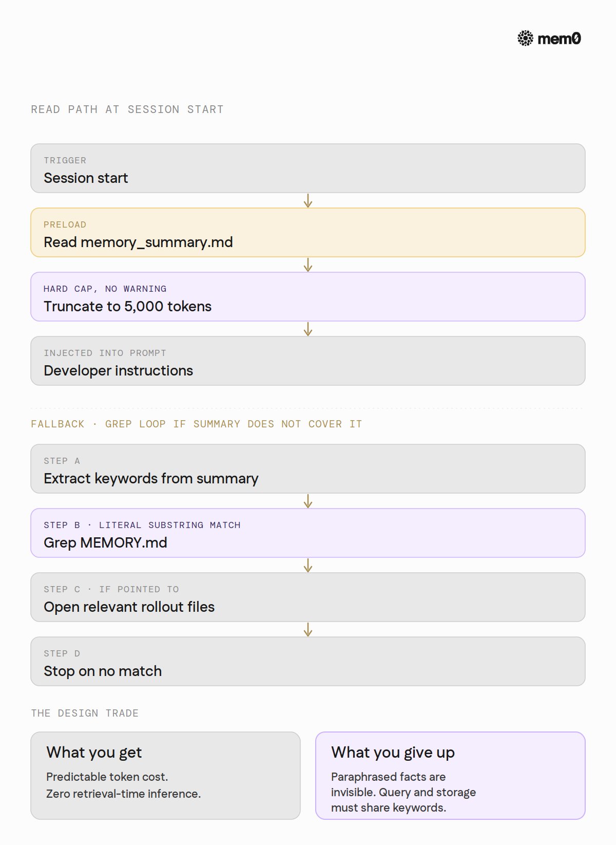Click arrow below Session start box
This screenshot has height=845, width=616.
pos(308,201)
